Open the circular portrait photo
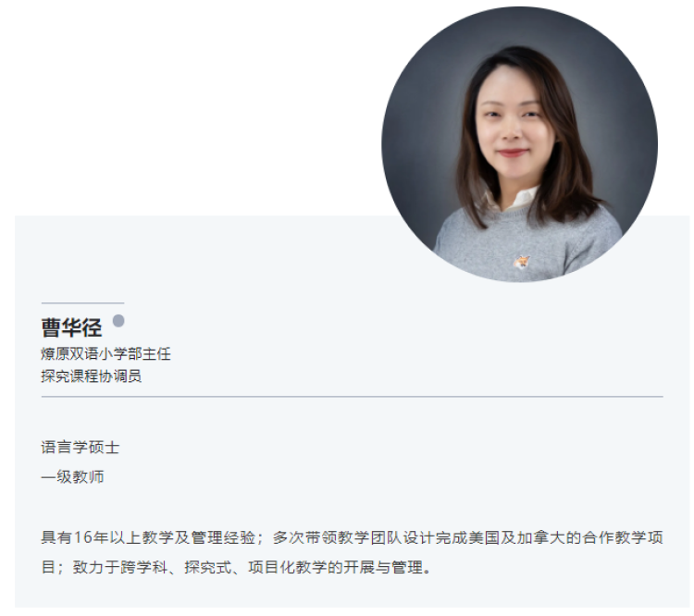Screen dimensions: 694x616 click(520, 143)
